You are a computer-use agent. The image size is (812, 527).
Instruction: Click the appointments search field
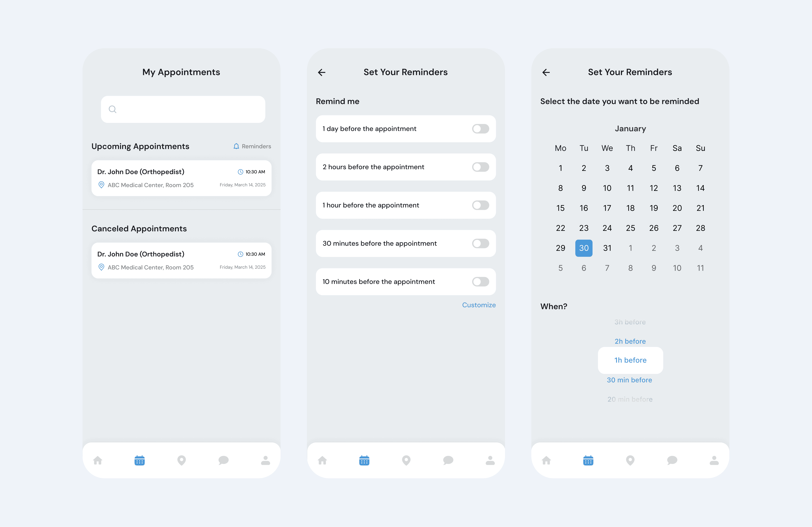(188, 109)
